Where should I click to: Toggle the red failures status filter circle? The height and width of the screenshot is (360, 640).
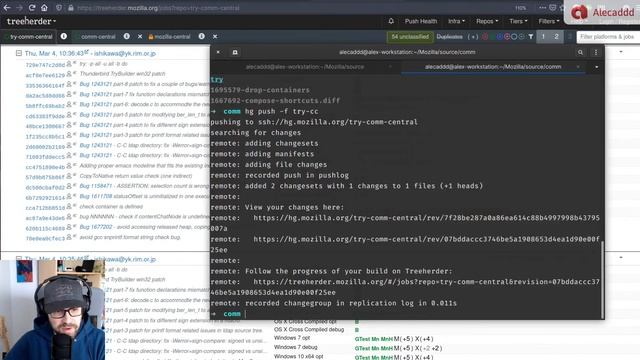pyautogui.click(x=485, y=37)
